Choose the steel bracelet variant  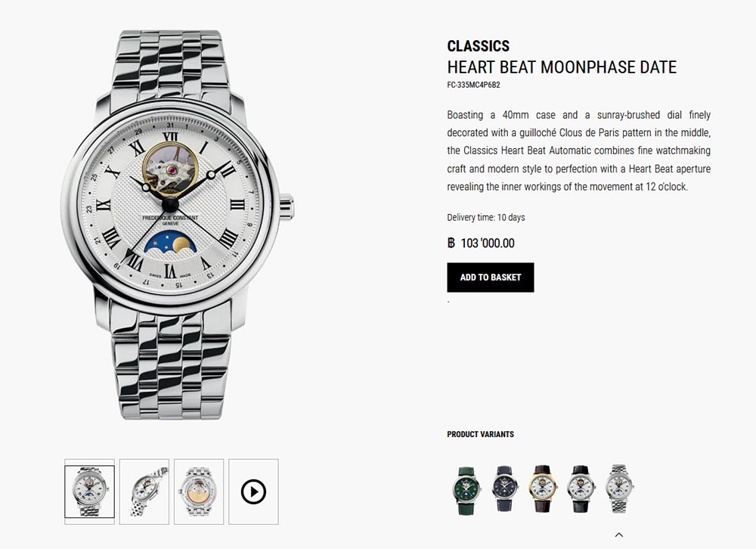point(619,489)
